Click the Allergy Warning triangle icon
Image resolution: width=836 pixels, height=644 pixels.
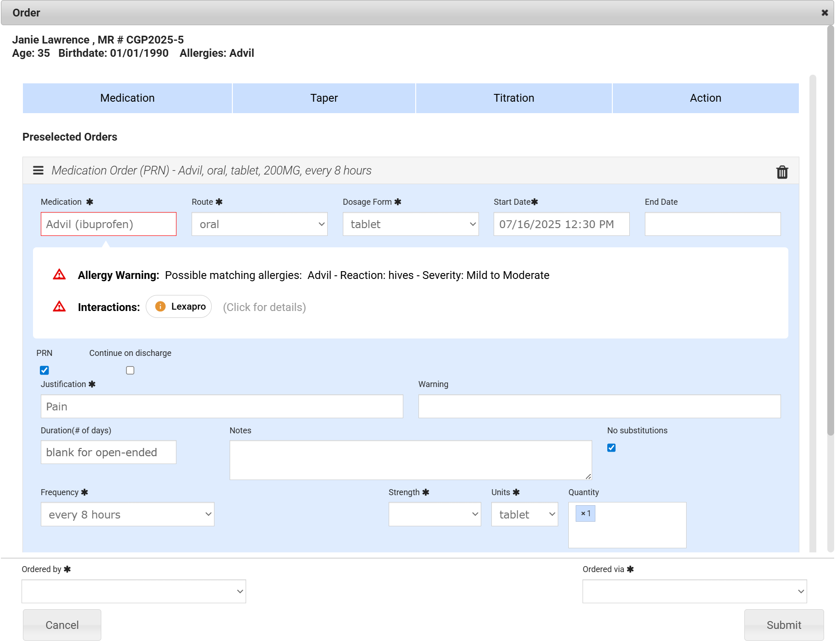pyautogui.click(x=59, y=274)
